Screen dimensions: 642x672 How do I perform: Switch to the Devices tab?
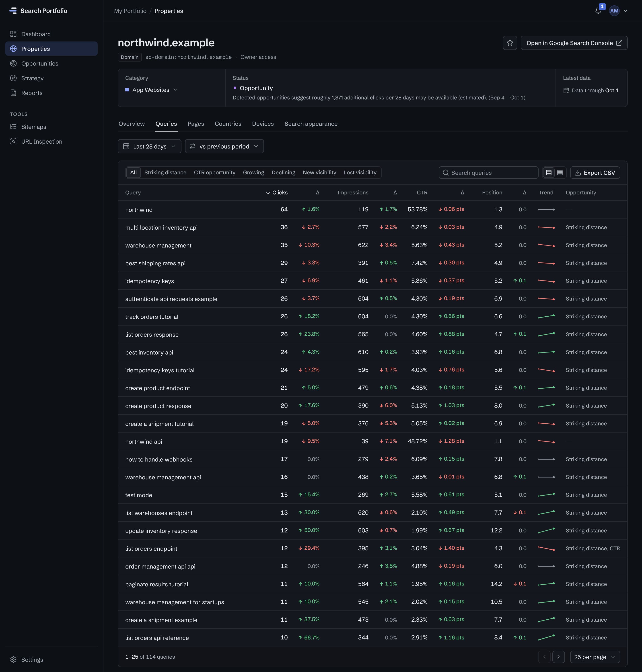pyautogui.click(x=263, y=124)
